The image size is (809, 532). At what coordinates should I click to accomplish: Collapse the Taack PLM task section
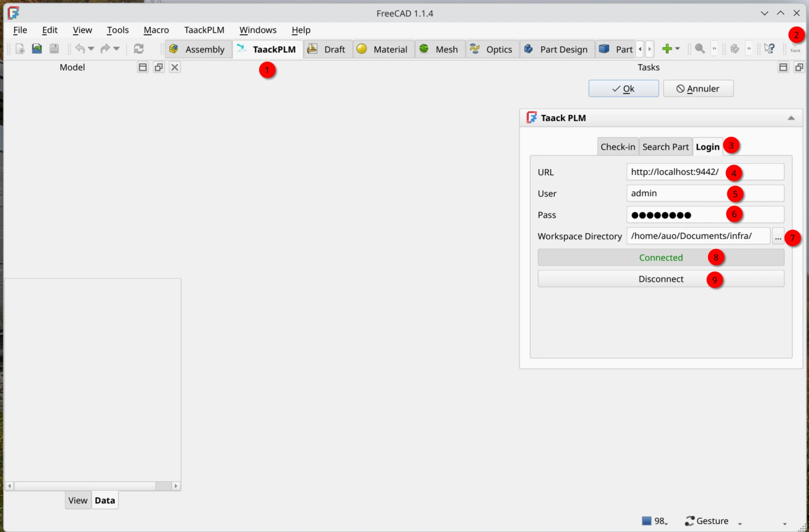click(791, 118)
